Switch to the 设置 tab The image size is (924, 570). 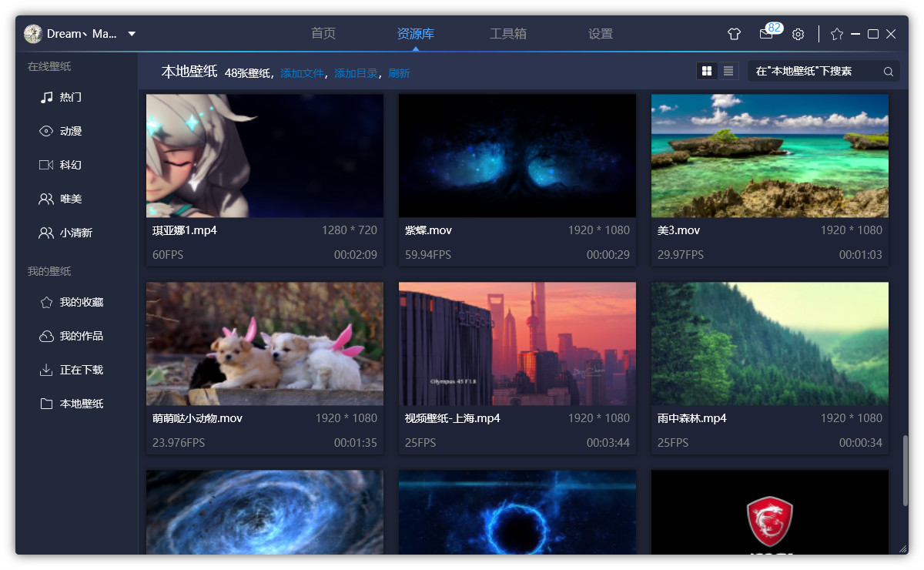point(601,34)
